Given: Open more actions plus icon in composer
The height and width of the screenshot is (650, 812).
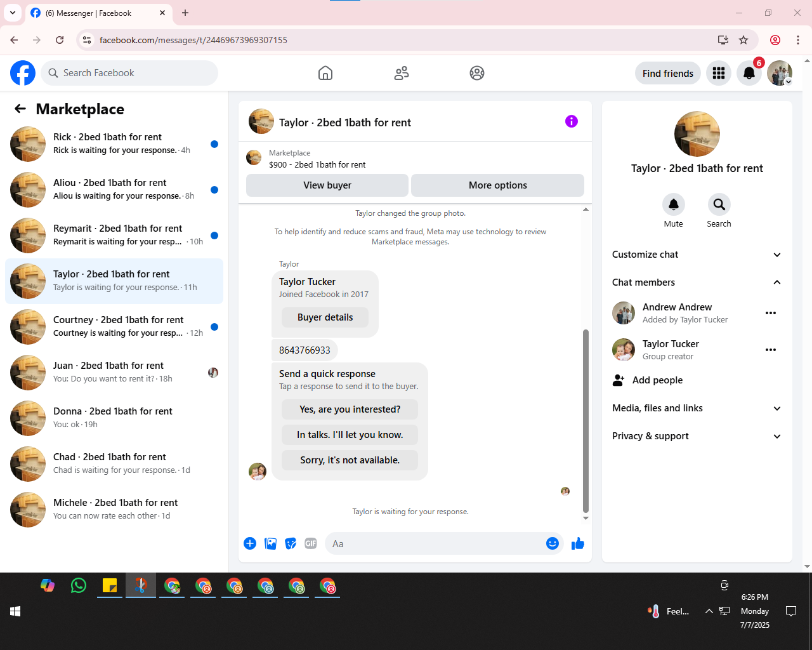Looking at the screenshot, I should tap(250, 543).
